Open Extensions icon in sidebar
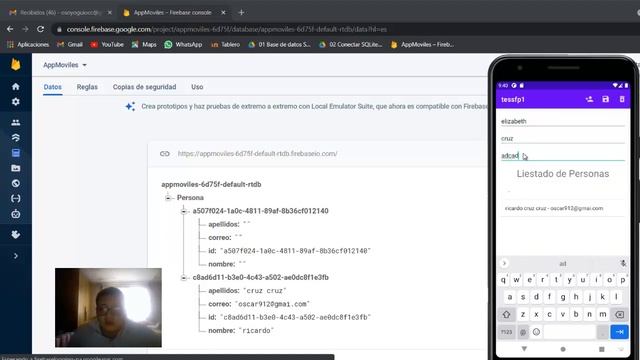The height and width of the screenshot is (360, 640). [16, 234]
